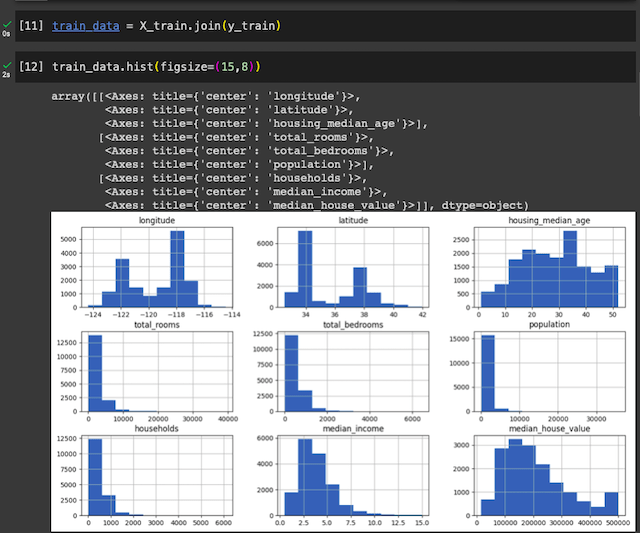This screenshot has height=533, width=640.
Task: Select output line with 'housing_median_age' axes
Action: click(x=266, y=124)
